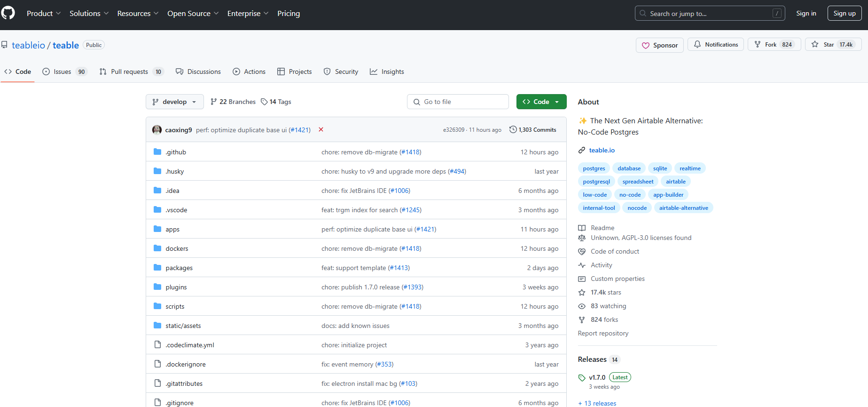Screen dimensions: 868x407
Task: Expand the Enterprise menu
Action: 248,13
